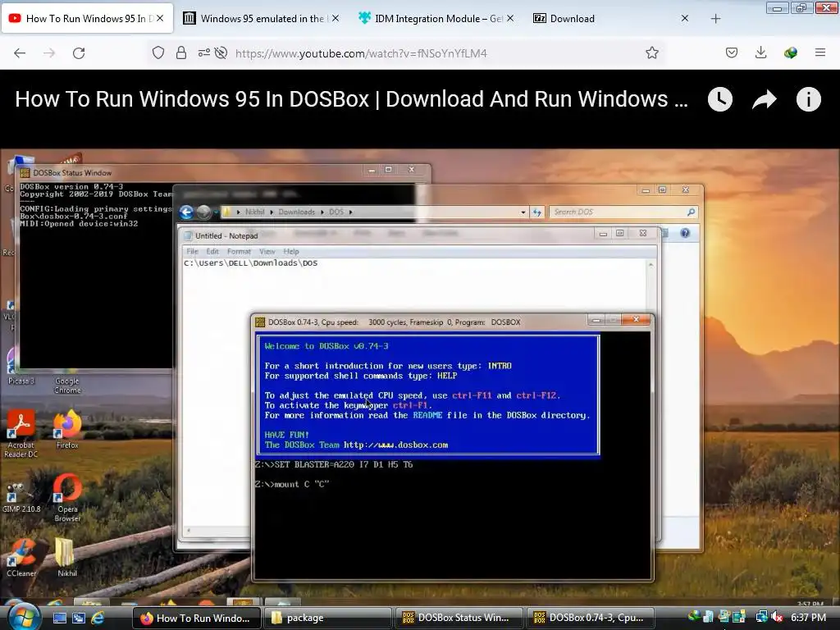The image size is (840, 630).
Task: Click the 6:37 PM taskbar clock
Action: (x=808, y=618)
